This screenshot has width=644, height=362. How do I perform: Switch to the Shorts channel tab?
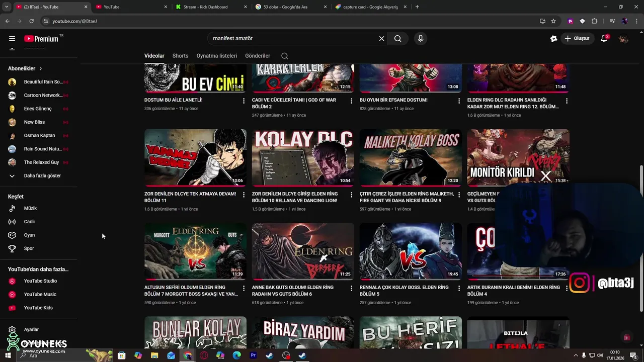[180, 56]
